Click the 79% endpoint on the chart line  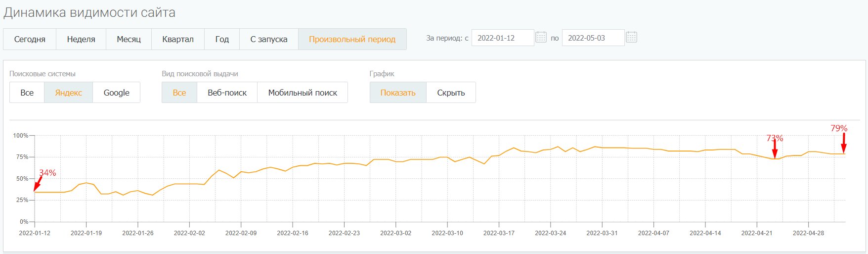pos(844,153)
